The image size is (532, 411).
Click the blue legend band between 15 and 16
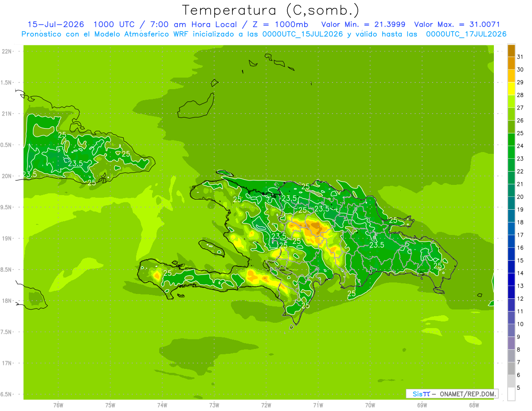(511, 254)
